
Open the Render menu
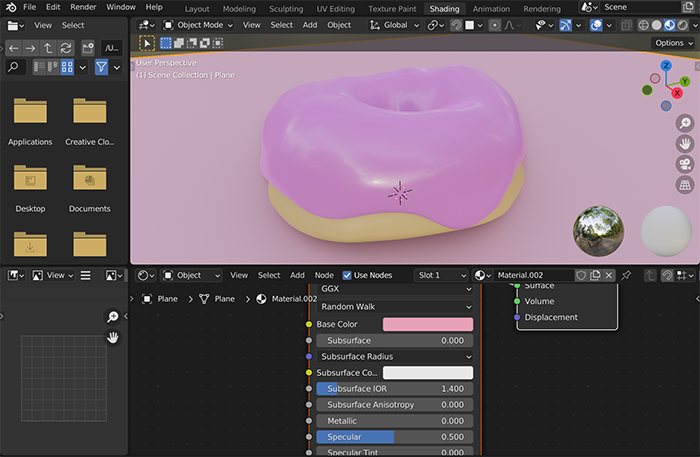(x=83, y=7)
